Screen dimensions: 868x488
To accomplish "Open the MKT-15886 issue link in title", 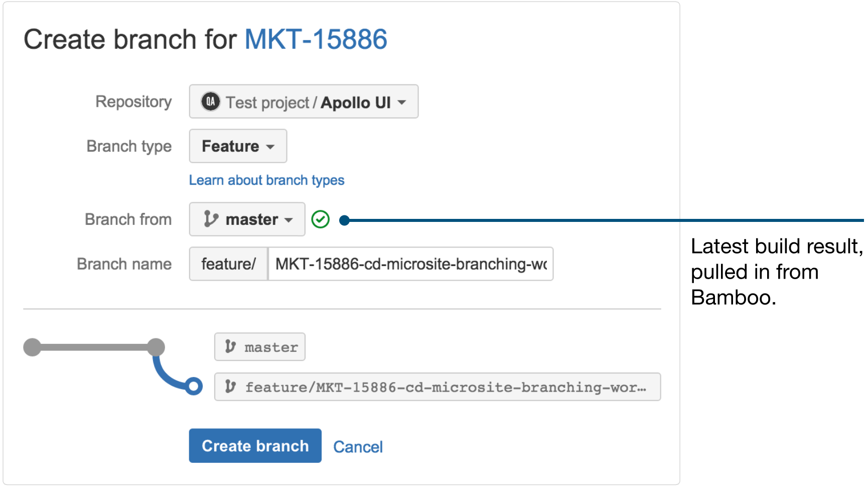I will click(316, 39).
